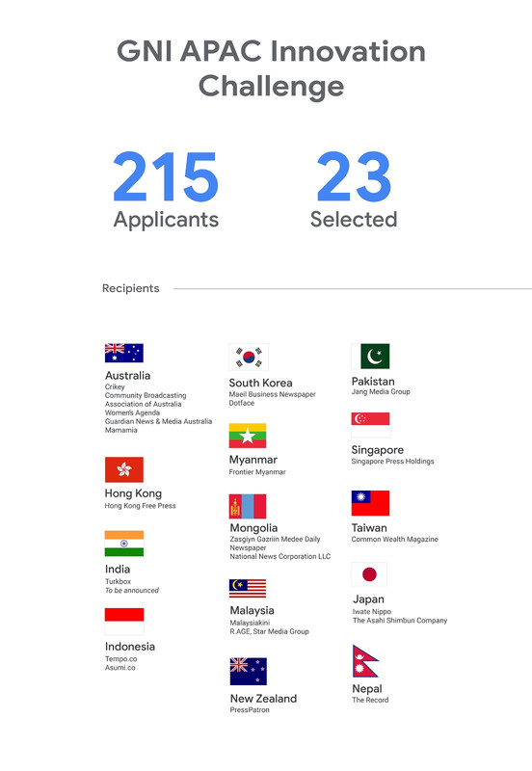This screenshot has width=532, height=771.
Task: Click the South Korea flag icon
Action: coord(249,357)
